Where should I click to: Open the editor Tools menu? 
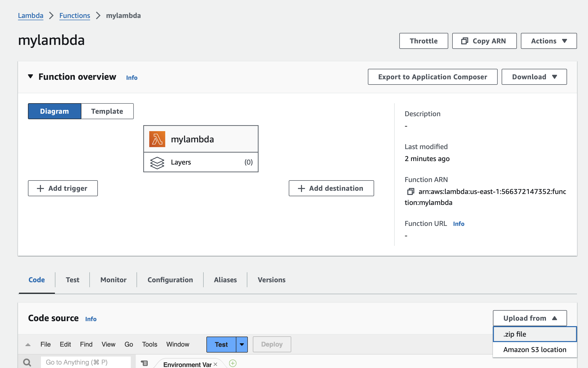150,344
